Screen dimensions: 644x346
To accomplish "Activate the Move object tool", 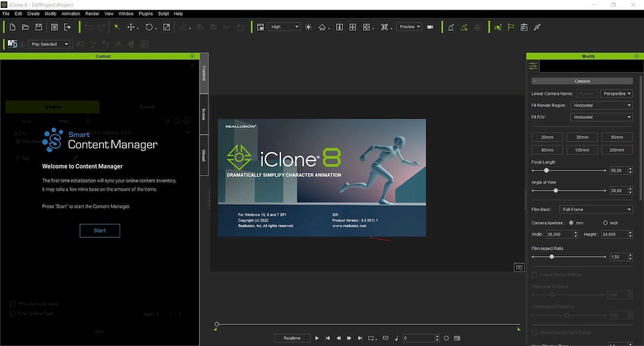I will tap(130, 27).
